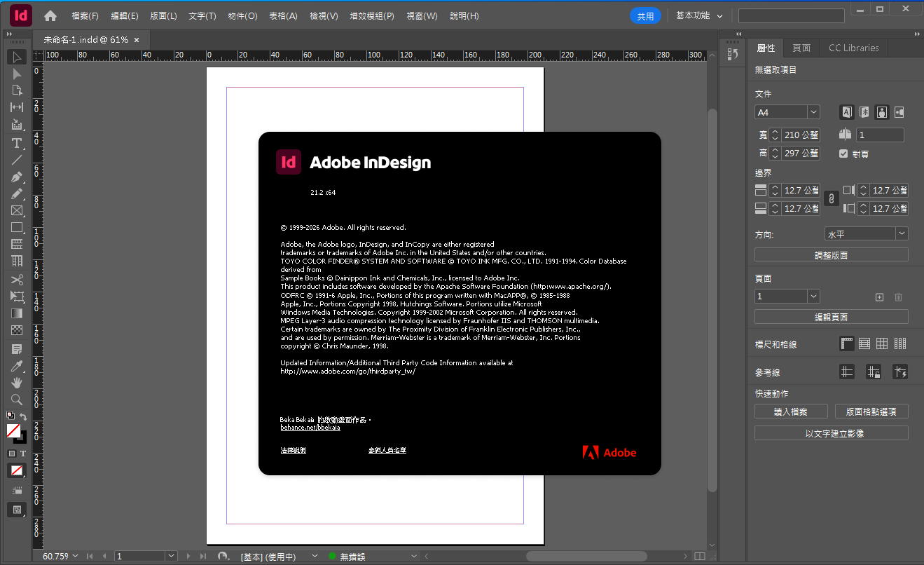The width and height of the screenshot is (924, 565).
Task: Open the zoom level dropdown 60.759
Action: click(74, 557)
